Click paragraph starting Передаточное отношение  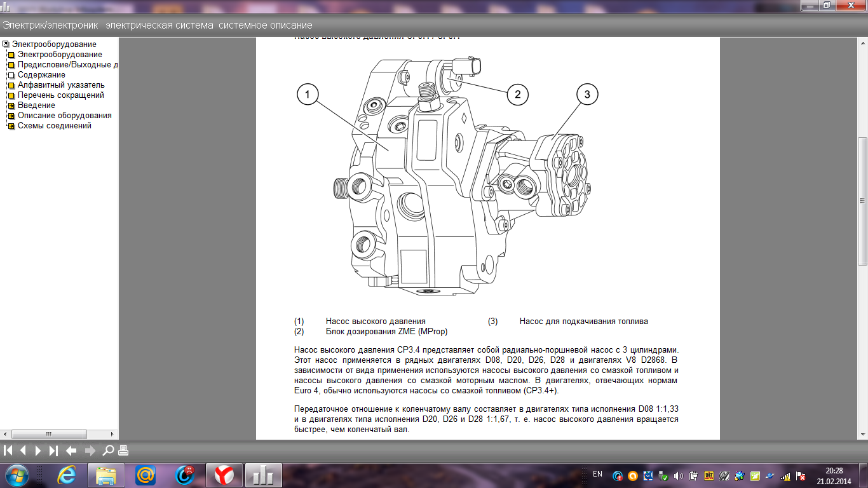pos(486,419)
